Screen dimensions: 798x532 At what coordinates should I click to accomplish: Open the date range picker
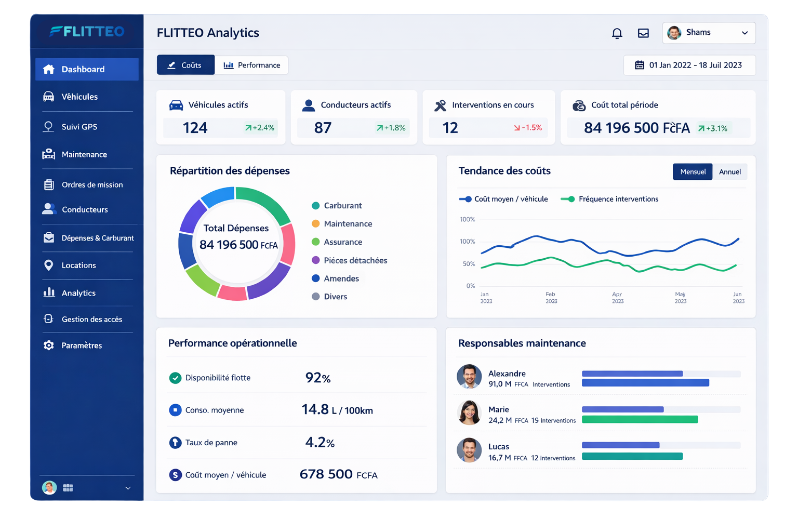click(x=689, y=65)
